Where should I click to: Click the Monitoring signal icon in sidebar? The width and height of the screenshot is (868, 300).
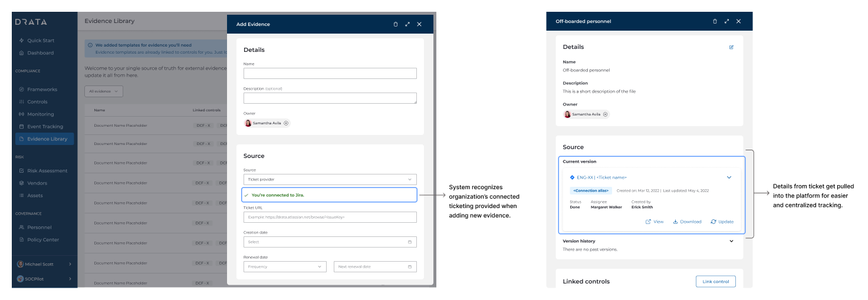[x=22, y=114]
